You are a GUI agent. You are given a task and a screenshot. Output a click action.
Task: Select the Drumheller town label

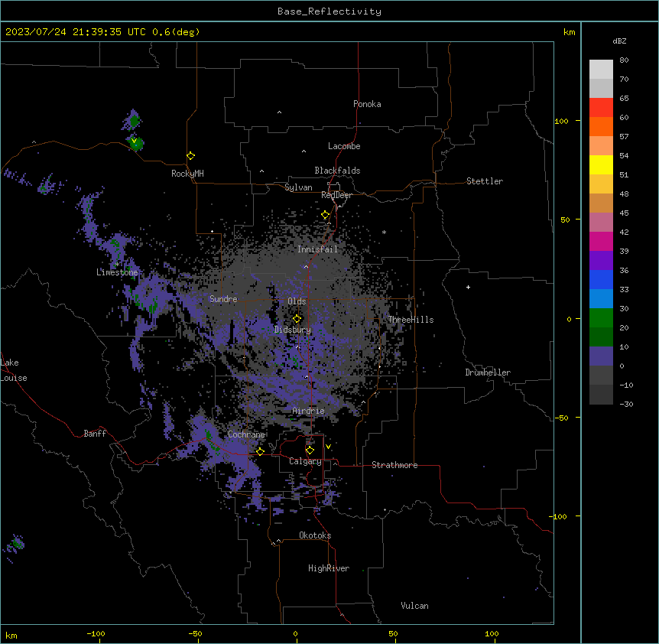(488, 372)
